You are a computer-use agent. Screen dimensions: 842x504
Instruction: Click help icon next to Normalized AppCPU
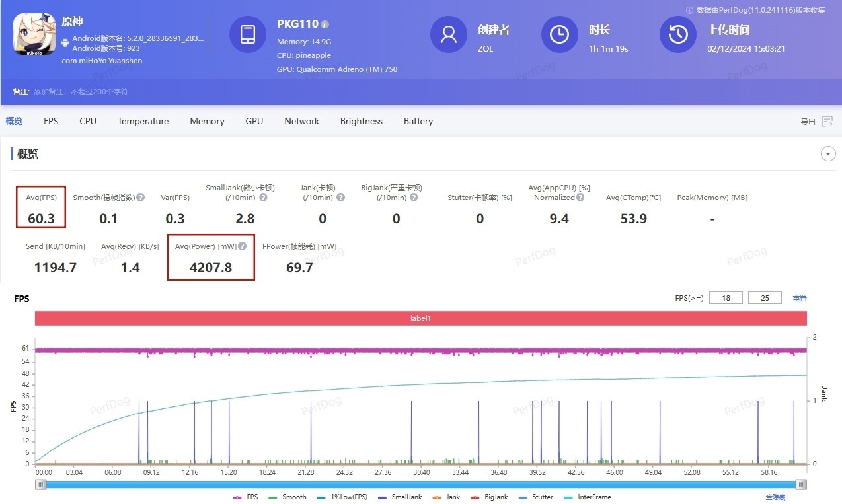[580, 198]
